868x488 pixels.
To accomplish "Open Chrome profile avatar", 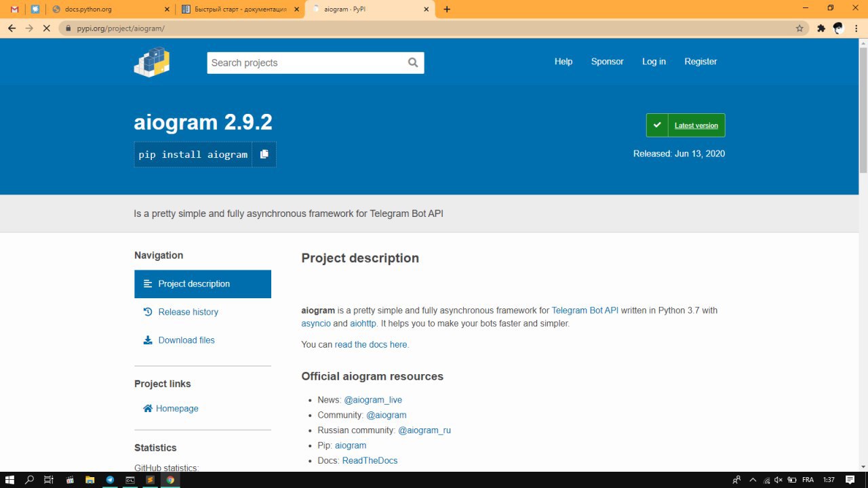I will [838, 28].
